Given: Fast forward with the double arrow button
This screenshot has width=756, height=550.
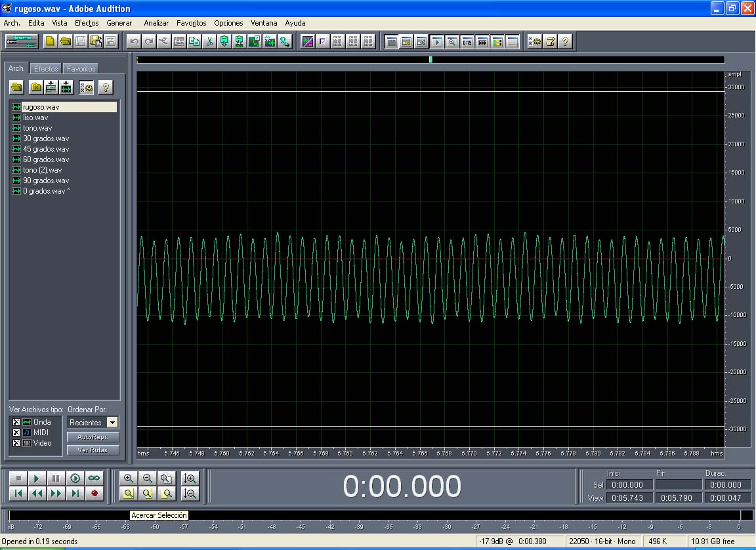Looking at the screenshot, I should click(x=55, y=493).
